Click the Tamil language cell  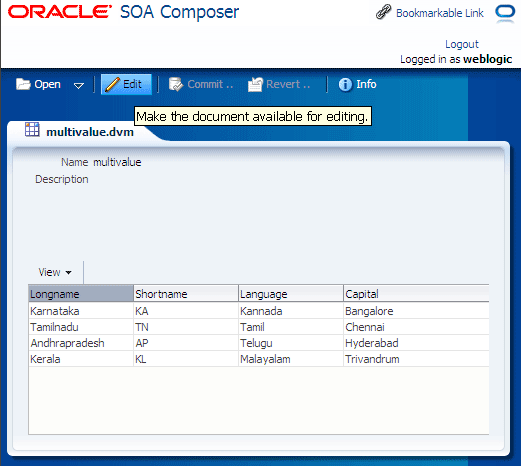coord(291,327)
